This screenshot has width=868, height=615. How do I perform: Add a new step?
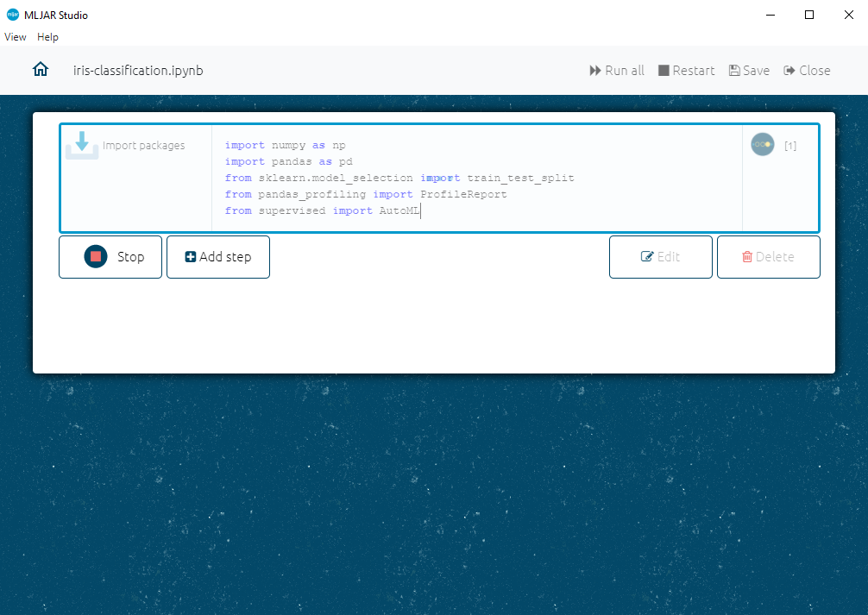point(218,257)
